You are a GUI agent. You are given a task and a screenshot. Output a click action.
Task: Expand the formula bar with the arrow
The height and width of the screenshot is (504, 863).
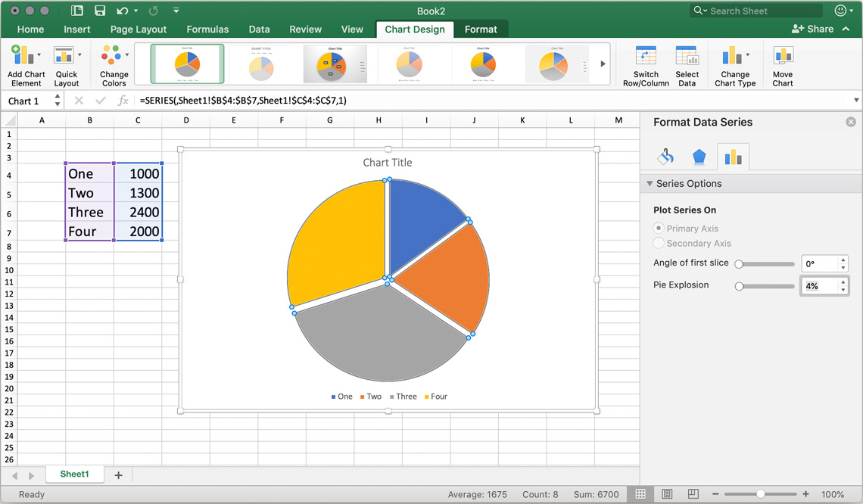856,100
